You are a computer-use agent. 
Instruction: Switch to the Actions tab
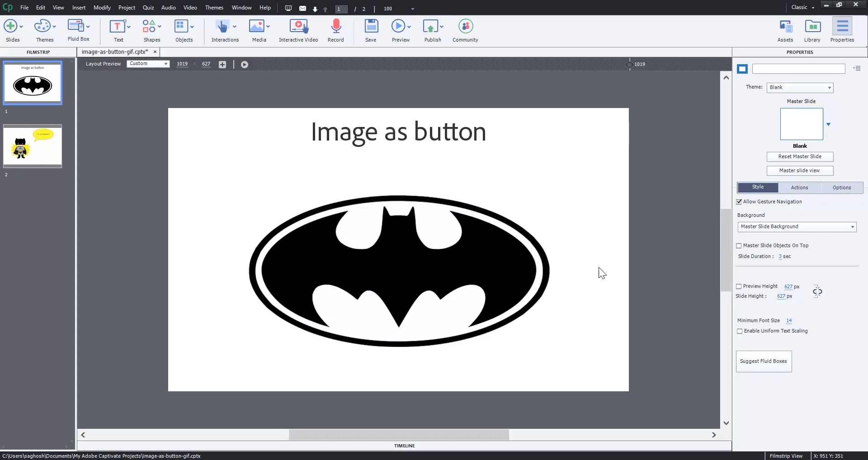point(799,188)
